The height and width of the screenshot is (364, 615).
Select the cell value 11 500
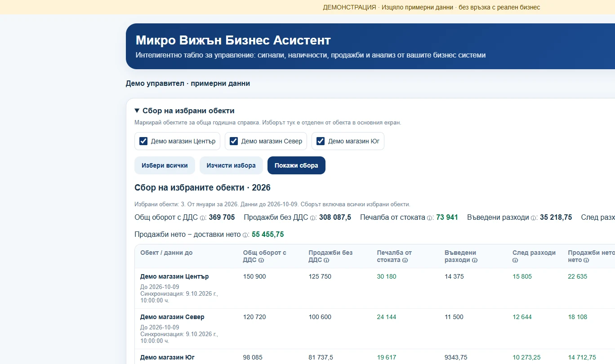click(x=454, y=317)
